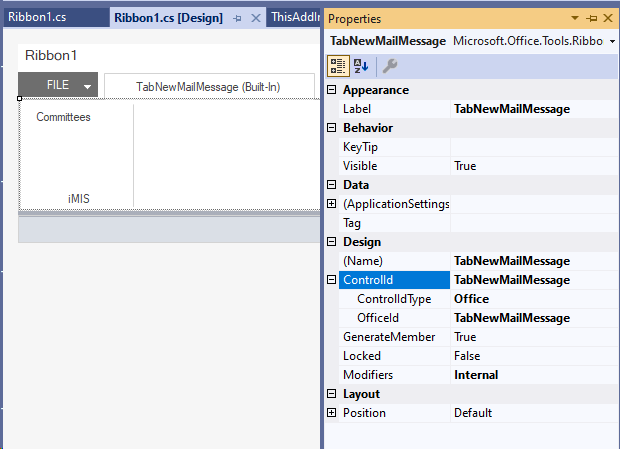
Task: Toggle auto-hide pin on Properties panel
Action: [592, 18]
